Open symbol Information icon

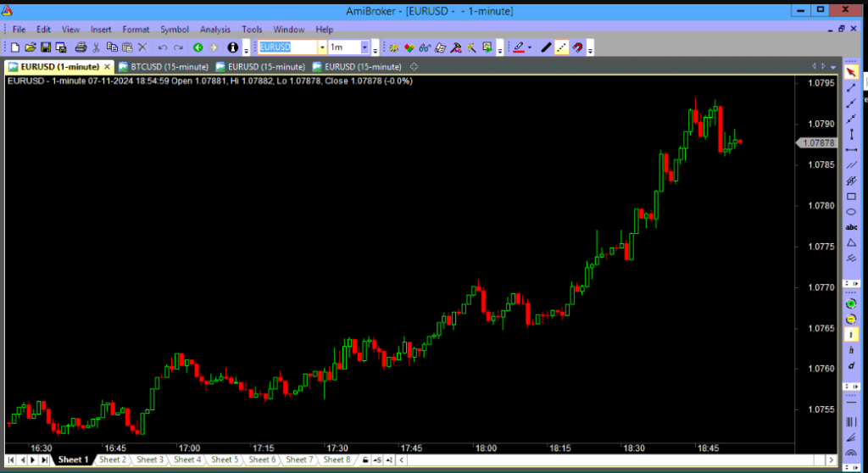(232, 47)
